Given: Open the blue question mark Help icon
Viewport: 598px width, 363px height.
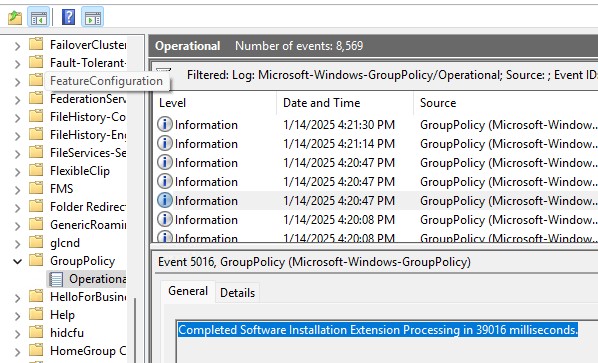Looking at the screenshot, I should coord(68,17).
